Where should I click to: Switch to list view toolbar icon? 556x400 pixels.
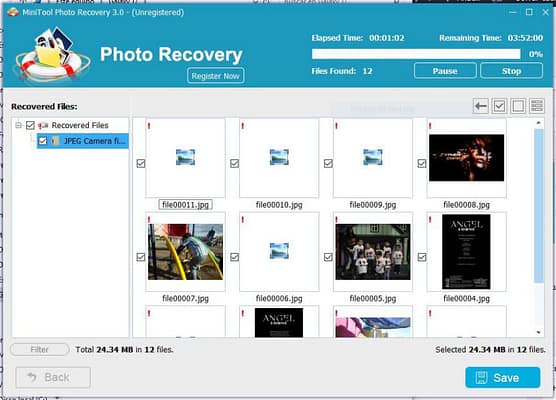[537, 106]
